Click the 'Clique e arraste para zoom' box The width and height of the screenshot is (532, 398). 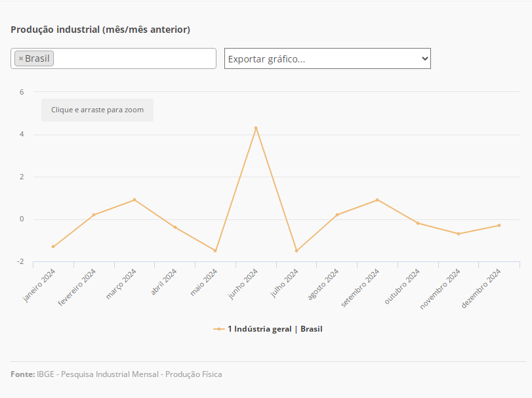tap(97, 110)
